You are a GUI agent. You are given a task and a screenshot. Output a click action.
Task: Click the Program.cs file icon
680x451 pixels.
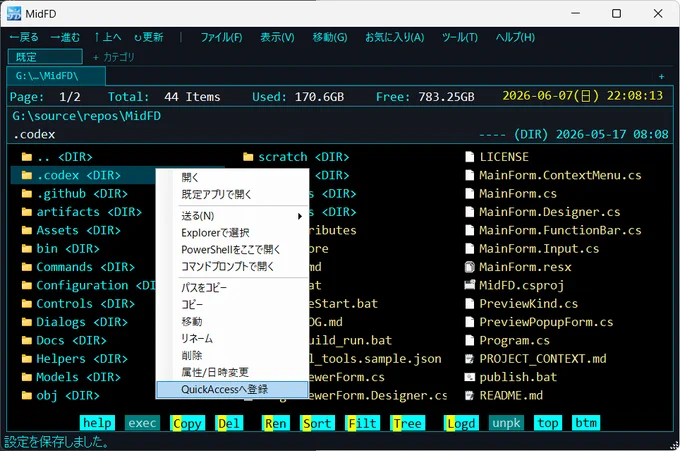coord(469,340)
